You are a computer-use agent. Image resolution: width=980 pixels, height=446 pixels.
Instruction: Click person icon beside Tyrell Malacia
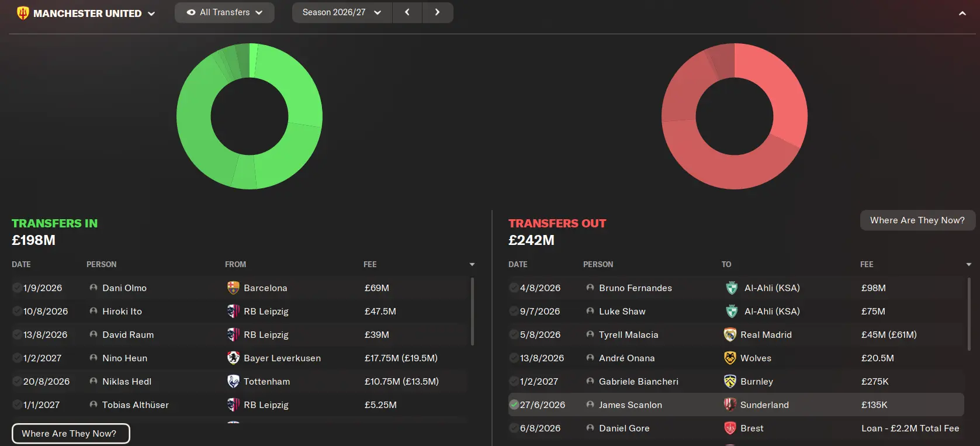[590, 334]
